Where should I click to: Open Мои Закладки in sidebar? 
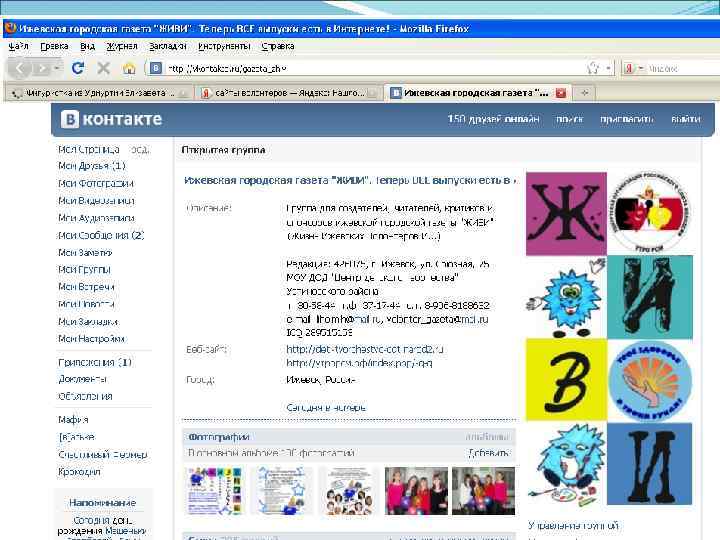(88, 321)
